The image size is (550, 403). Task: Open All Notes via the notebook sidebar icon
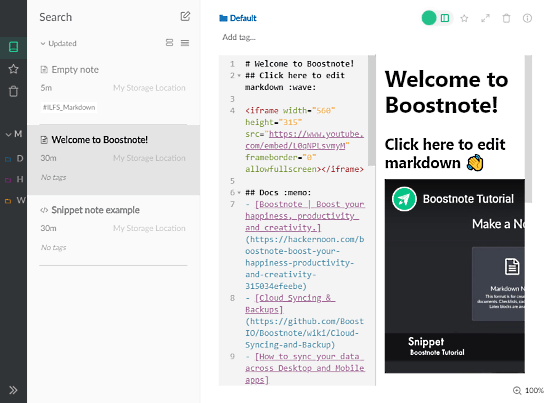13,47
